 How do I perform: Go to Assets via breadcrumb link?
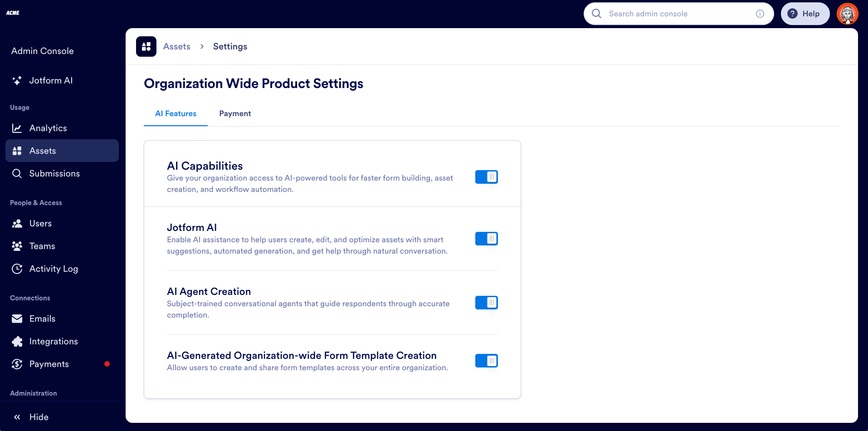(177, 46)
